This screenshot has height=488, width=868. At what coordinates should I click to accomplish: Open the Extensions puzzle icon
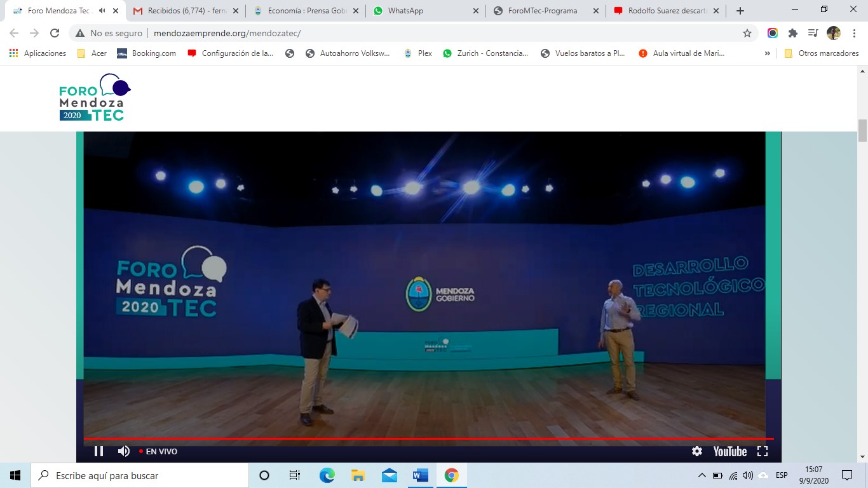(793, 33)
